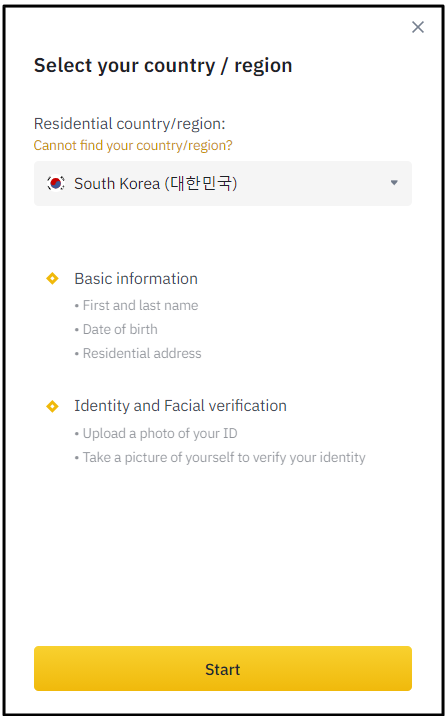Click the diamond icon beside Basic information
446x716 pixels.
(x=52, y=278)
